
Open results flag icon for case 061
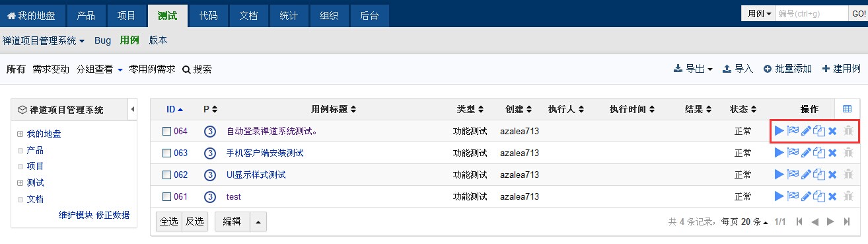pos(793,196)
